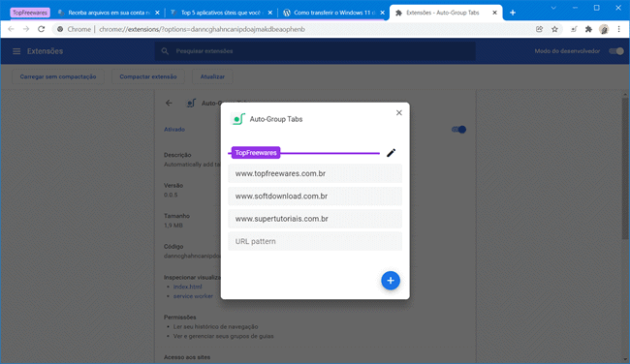Image resolution: width=630 pixels, height=364 pixels.
Task: Open the service worker link
Action: [193, 296]
